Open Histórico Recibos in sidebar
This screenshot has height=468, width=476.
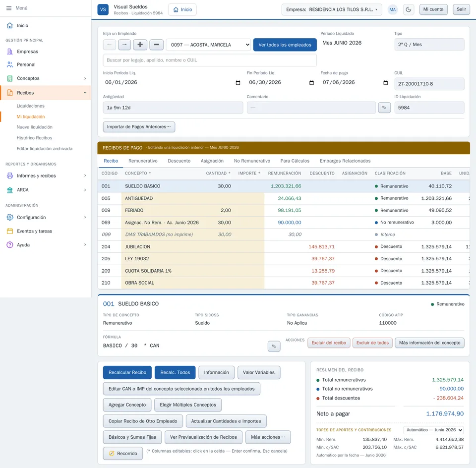34,138
